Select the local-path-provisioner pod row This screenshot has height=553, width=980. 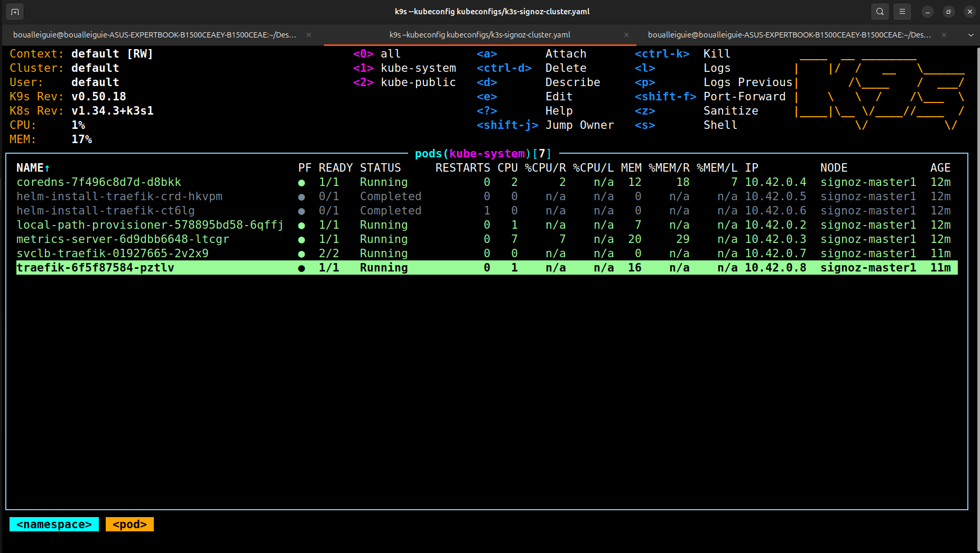click(x=487, y=225)
